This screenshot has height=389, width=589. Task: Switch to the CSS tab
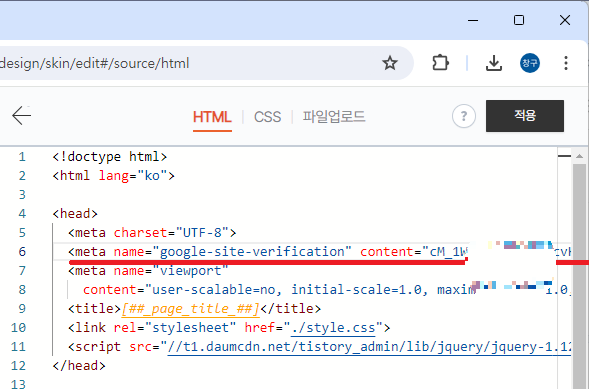[267, 117]
